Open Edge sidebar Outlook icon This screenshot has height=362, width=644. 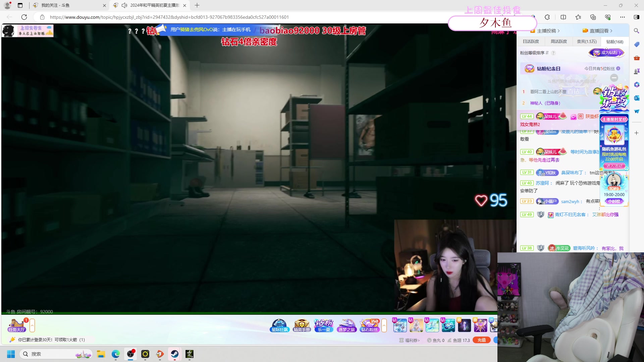tap(637, 98)
